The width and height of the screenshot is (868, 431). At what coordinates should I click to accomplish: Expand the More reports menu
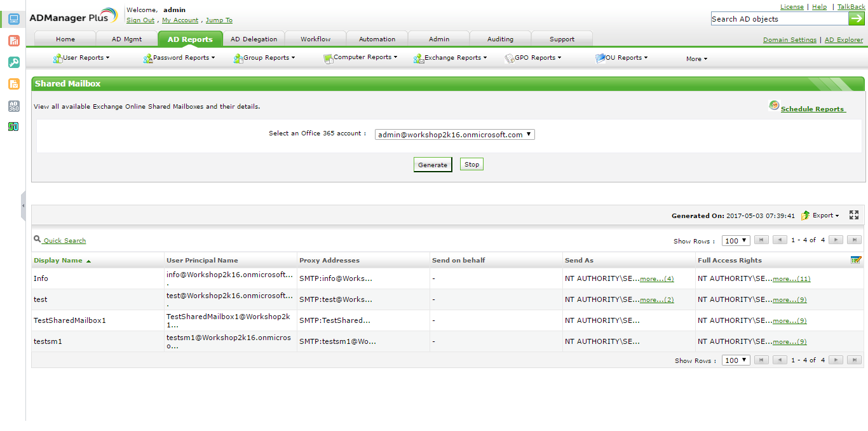tap(696, 58)
